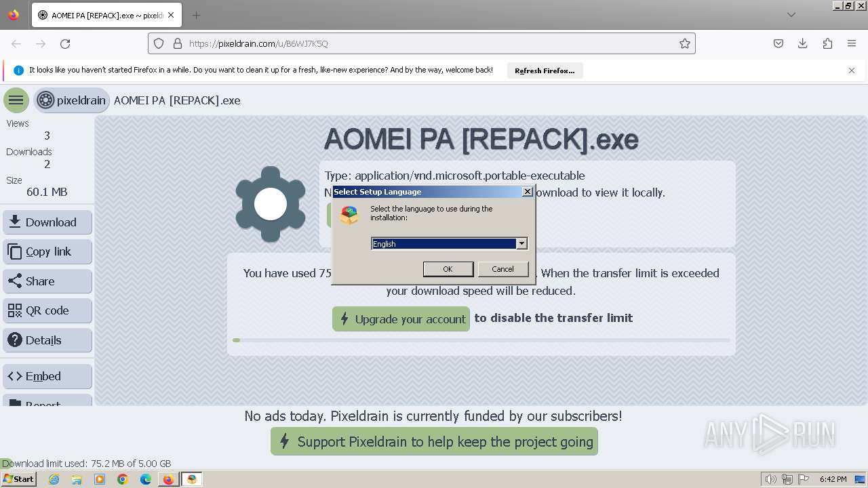Image resolution: width=868 pixels, height=488 pixels.
Task: Open the pixeldrain home logo button
Action: pos(72,100)
